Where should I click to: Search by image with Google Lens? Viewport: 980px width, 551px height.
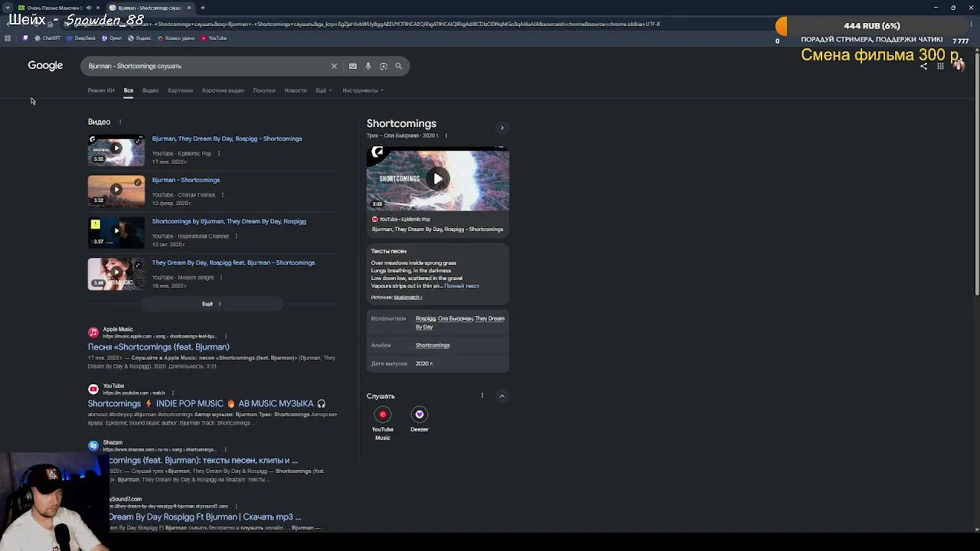tap(384, 66)
